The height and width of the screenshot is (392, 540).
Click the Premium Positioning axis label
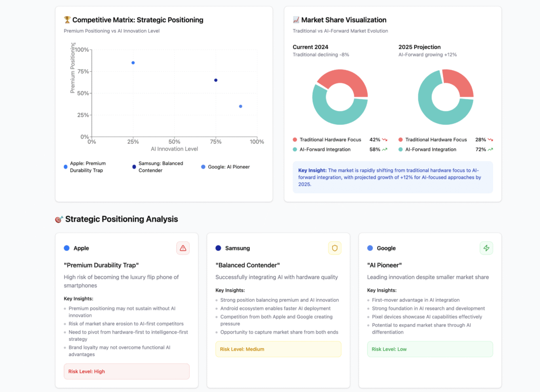coord(72,68)
